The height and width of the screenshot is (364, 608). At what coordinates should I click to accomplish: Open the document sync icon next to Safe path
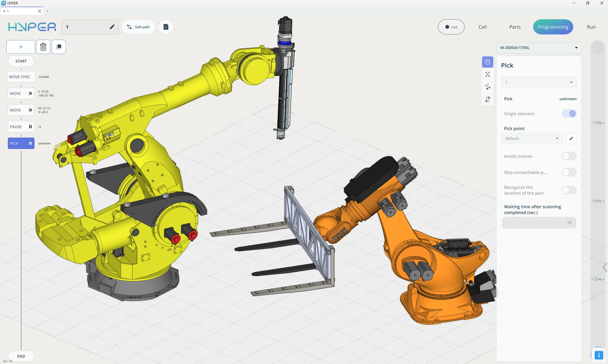click(166, 27)
